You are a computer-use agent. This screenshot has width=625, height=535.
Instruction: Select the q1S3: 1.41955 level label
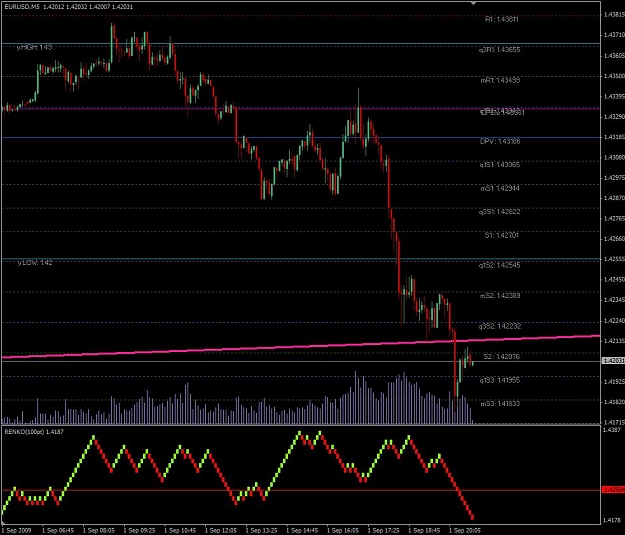click(500, 380)
